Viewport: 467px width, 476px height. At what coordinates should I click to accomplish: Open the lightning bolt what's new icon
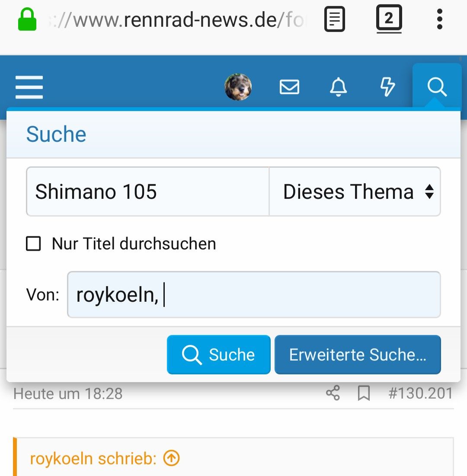pyautogui.click(x=387, y=87)
